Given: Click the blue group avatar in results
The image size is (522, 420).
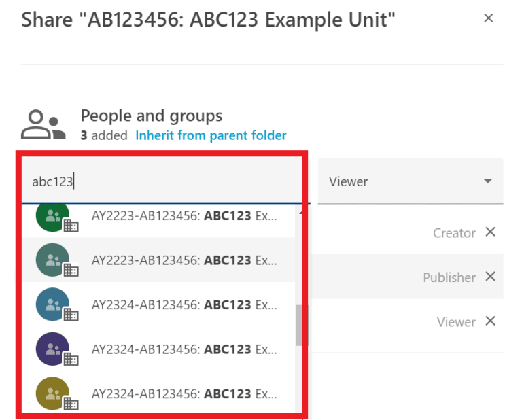Looking at the screenshot, I should click(x=52, y=304).
